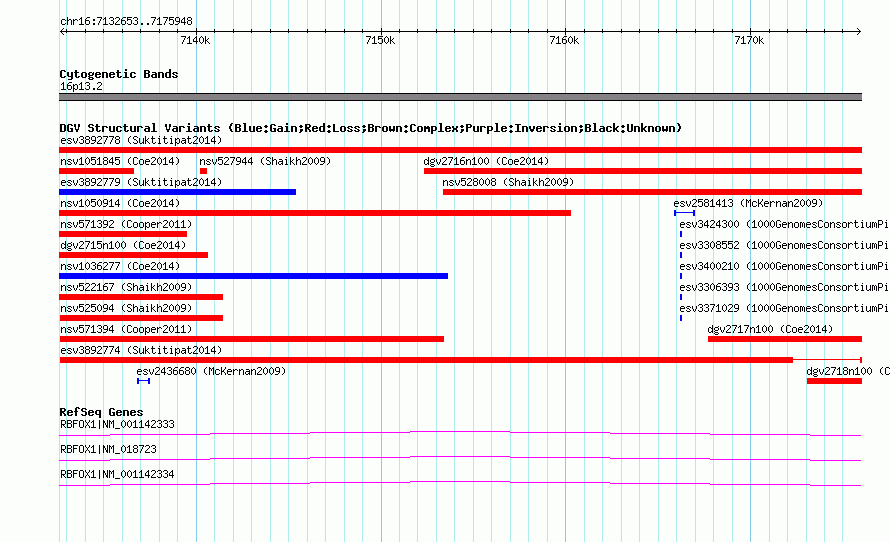Click the esv3371029 variant label
This screenshot has width=890, height=542.
tap(783, 308)
